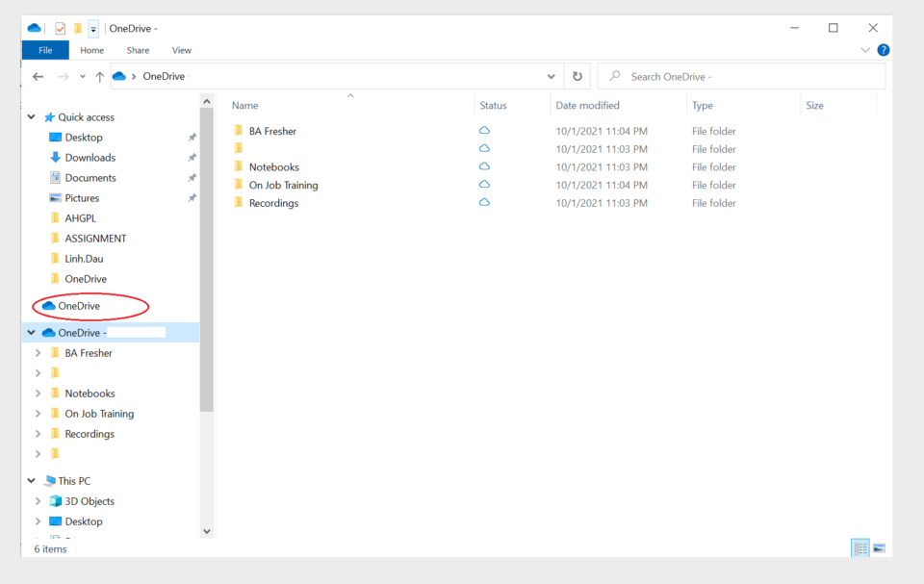924x584 pixels.
Task: Open the recent locations dropdown
Action: [x=83, y=77]
